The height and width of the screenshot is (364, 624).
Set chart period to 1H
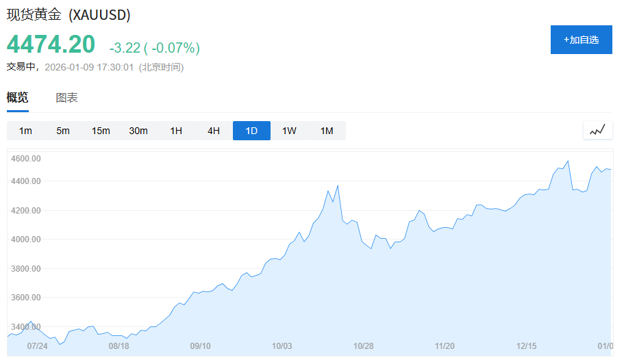click(176, 131)
